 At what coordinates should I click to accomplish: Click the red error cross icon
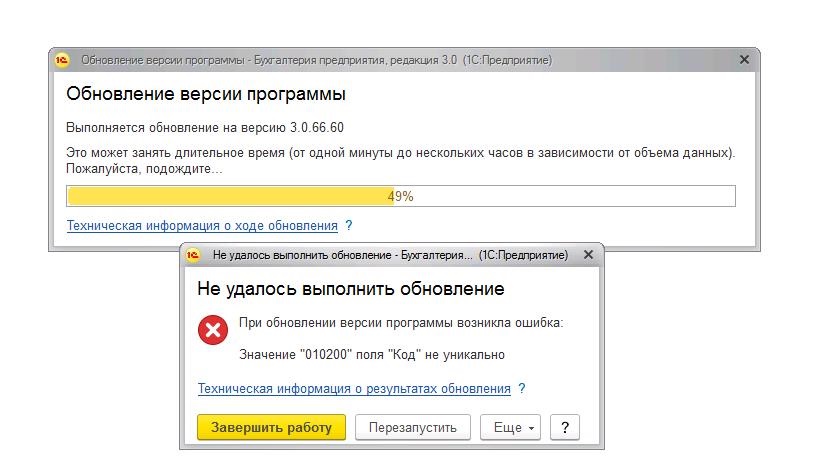tap(213, 329)
